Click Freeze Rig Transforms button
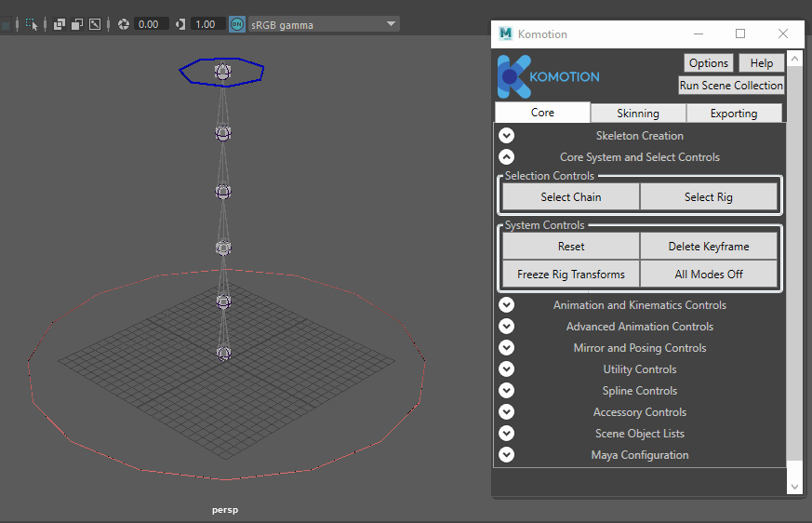The height and width of the screenshot is (523, 812). (x=571, y=275)
